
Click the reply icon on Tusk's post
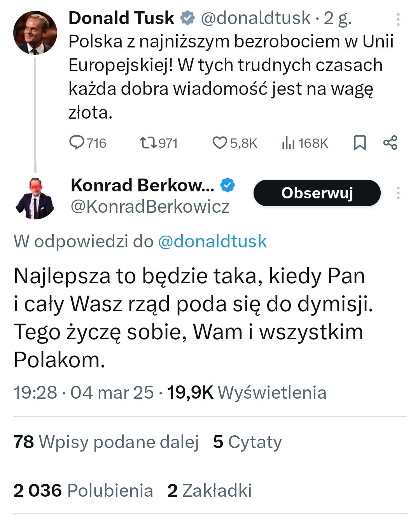[x=77, y=143]
